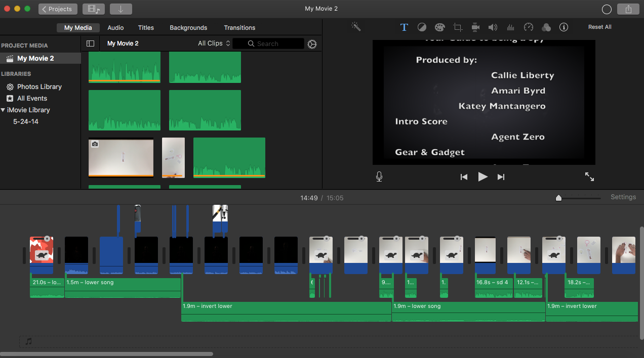Switch to the Transitions tab
Screen dimensions: 644x358
[239, 27]
